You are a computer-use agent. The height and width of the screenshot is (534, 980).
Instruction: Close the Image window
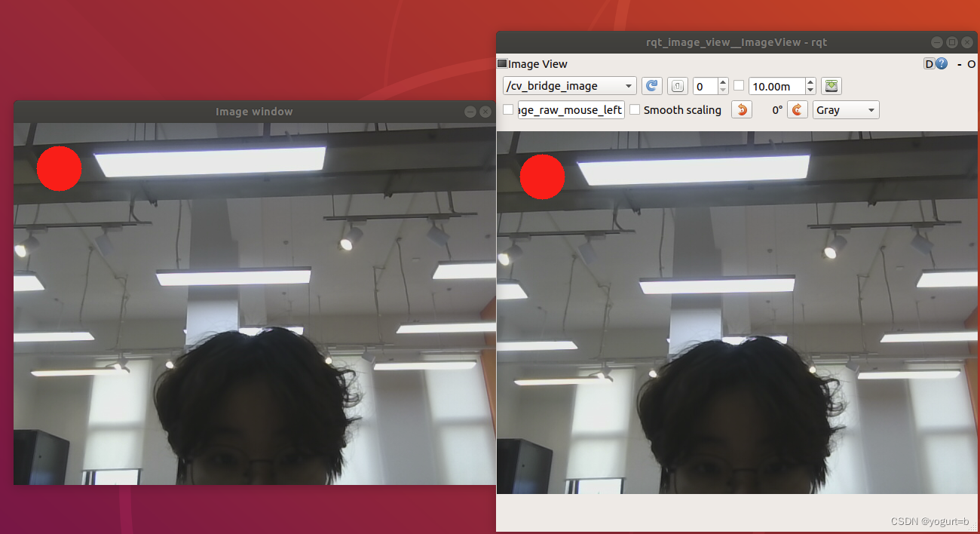[485, 112]
